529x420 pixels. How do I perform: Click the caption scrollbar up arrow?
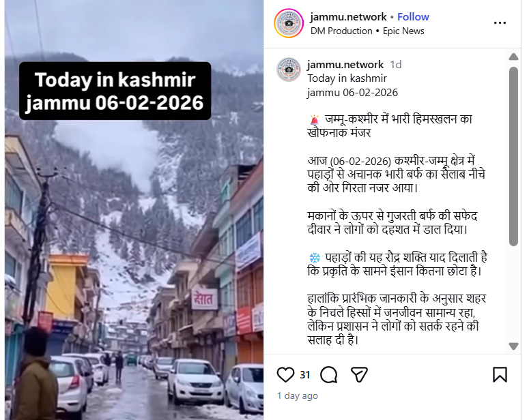click(513, 57)
